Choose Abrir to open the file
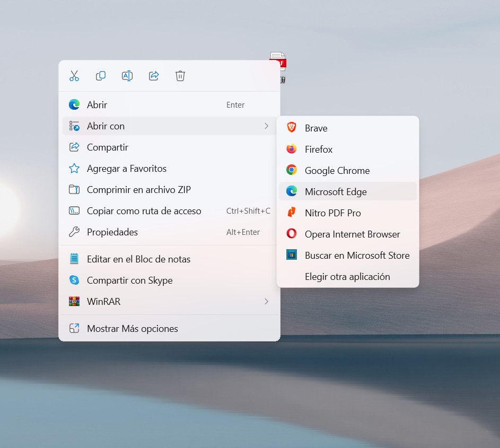The height and width of the screenshot is (448, 500). click(x=169, y=104)
